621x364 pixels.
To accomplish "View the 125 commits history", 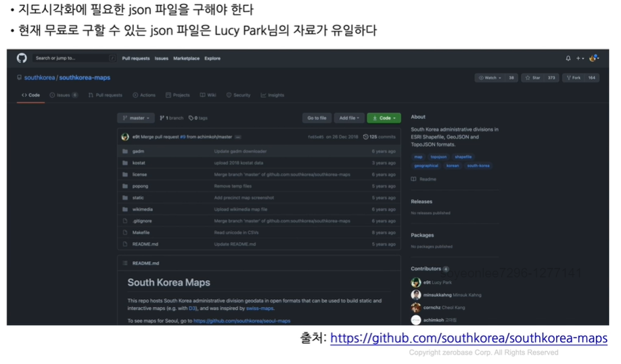I will pos(379,137).
